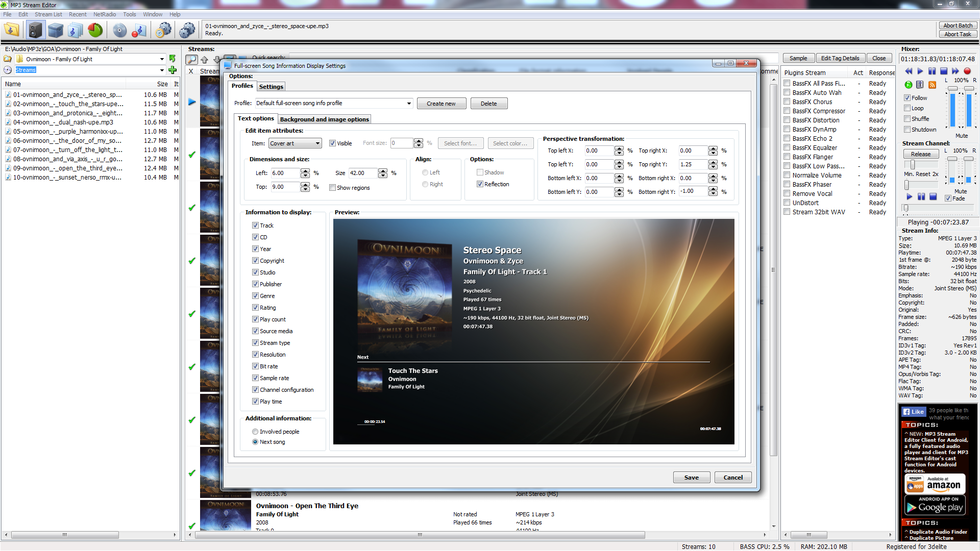Expand the Streams folder dropdown in the browser
Image resolution: width=980 pixels, height=551 pixels.
coord(161,70)
